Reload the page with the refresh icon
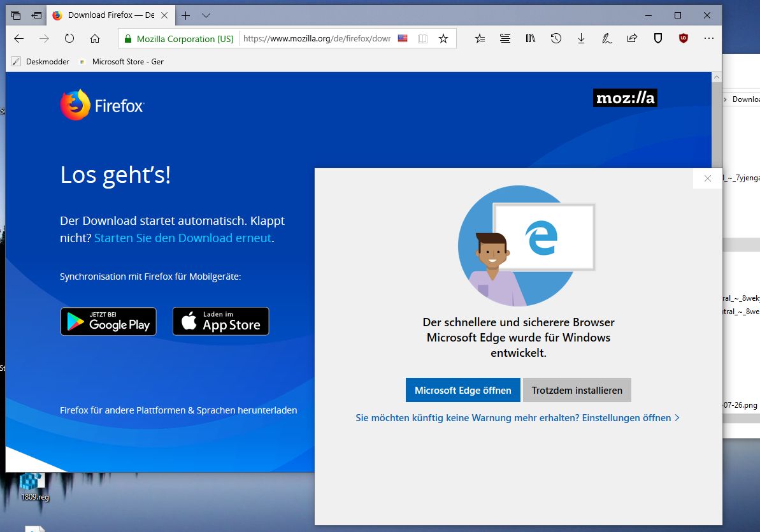Viewport: 760px width, 532px height. (69, 38)
